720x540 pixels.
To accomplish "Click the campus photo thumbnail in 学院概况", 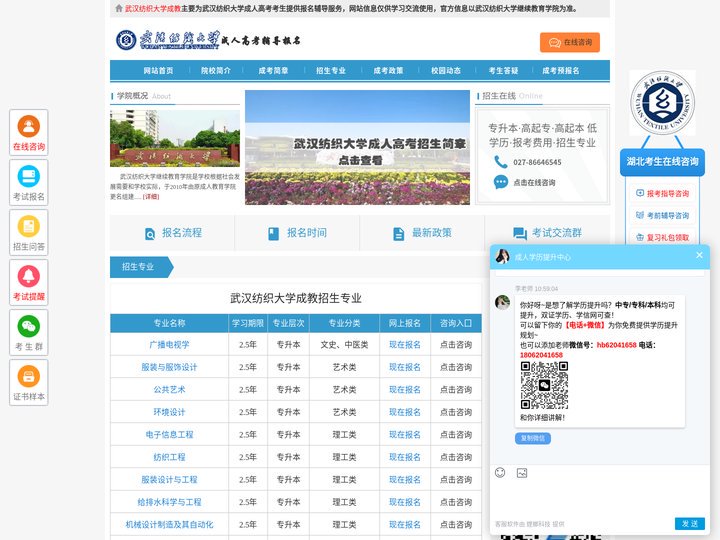I will [175, 138].
